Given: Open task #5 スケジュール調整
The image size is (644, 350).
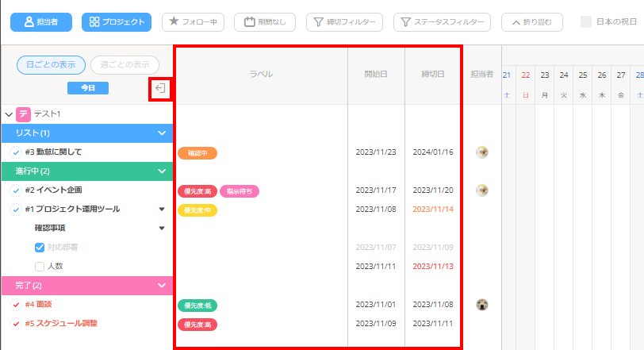Looking at the screenshot, I should (x=61, y=323).
